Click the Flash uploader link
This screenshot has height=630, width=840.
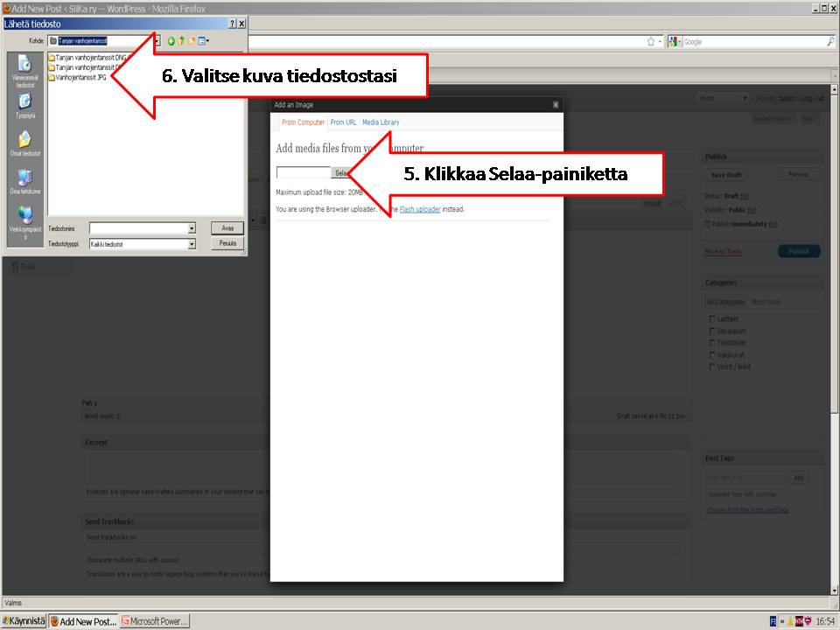420,210
